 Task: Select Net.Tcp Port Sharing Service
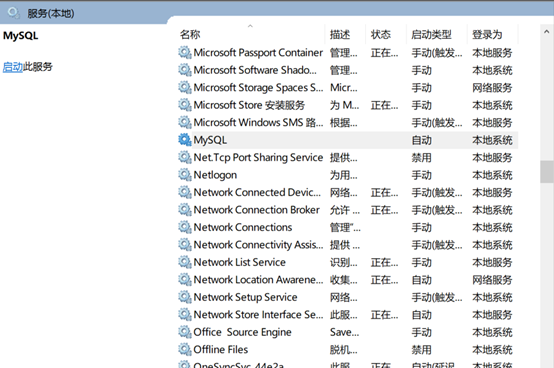pyautogui.click(x=258, y=158)
